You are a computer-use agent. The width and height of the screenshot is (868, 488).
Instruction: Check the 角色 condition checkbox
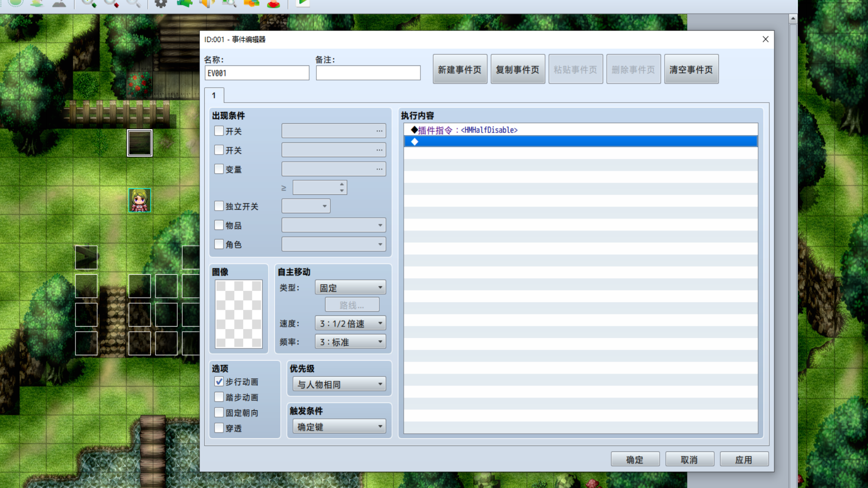(219, 244)
